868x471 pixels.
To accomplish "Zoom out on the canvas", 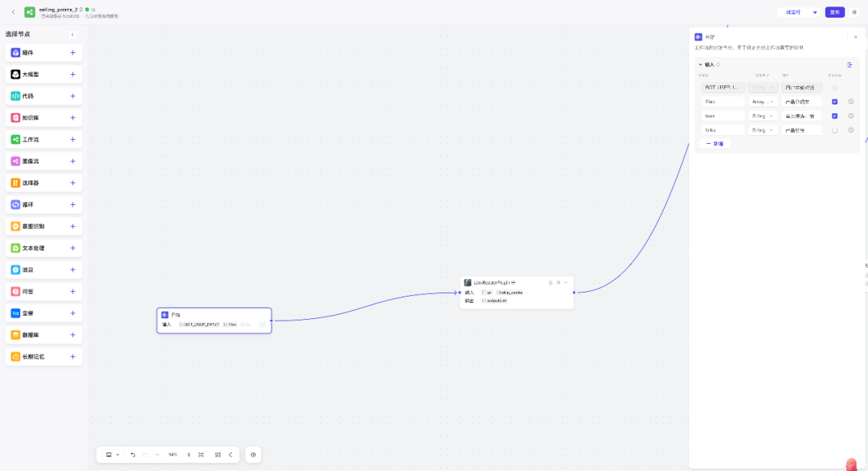I will pyautogui.click(x=158, y=455).
